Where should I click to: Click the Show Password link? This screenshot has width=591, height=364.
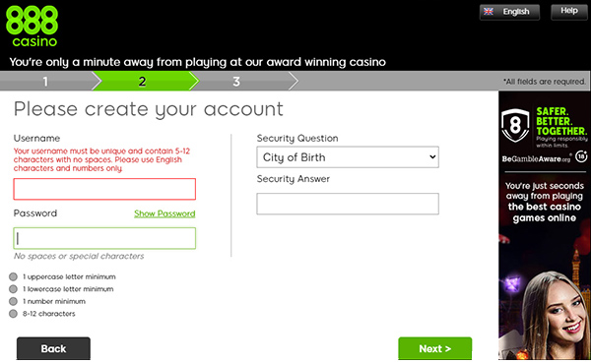click(x=164, y=213)
